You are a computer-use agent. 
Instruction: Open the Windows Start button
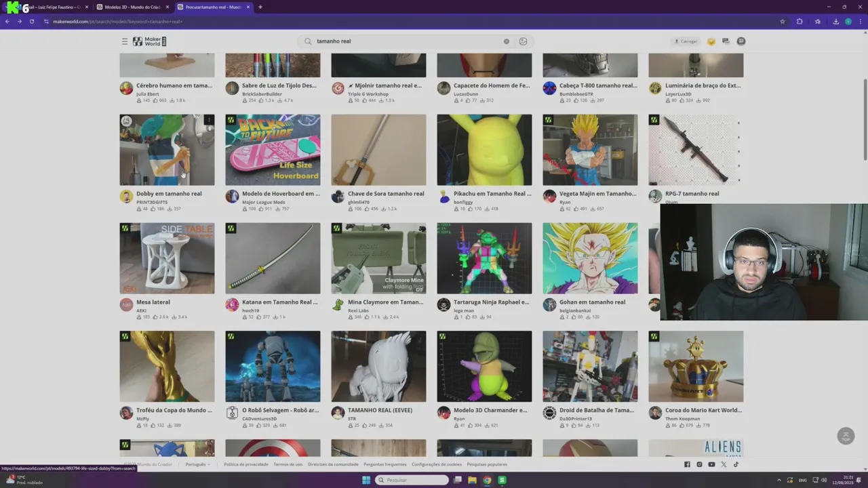click(366, 480)
